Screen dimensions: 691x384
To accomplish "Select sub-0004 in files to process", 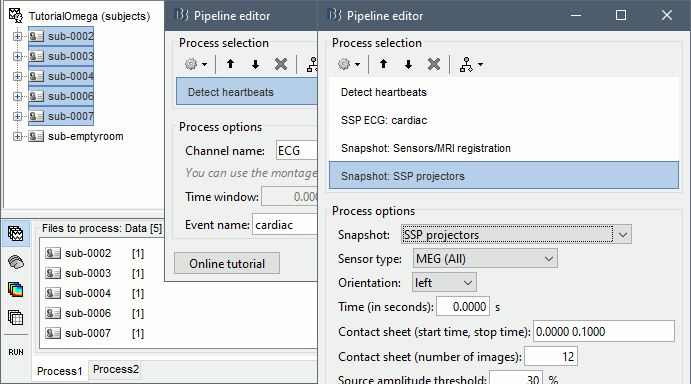I will tap(95, 293).
